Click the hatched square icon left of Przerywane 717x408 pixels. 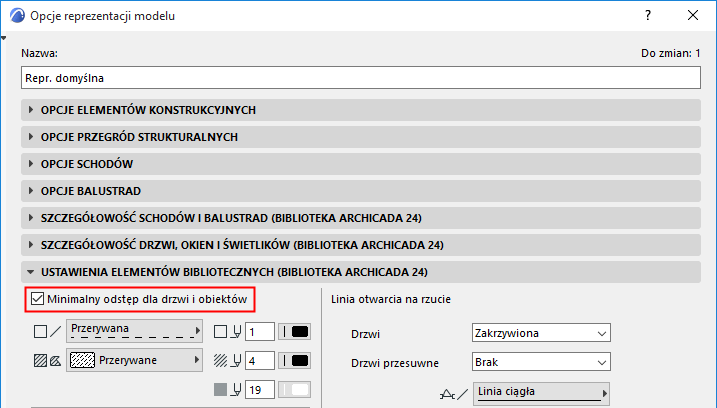click(40, 361)
